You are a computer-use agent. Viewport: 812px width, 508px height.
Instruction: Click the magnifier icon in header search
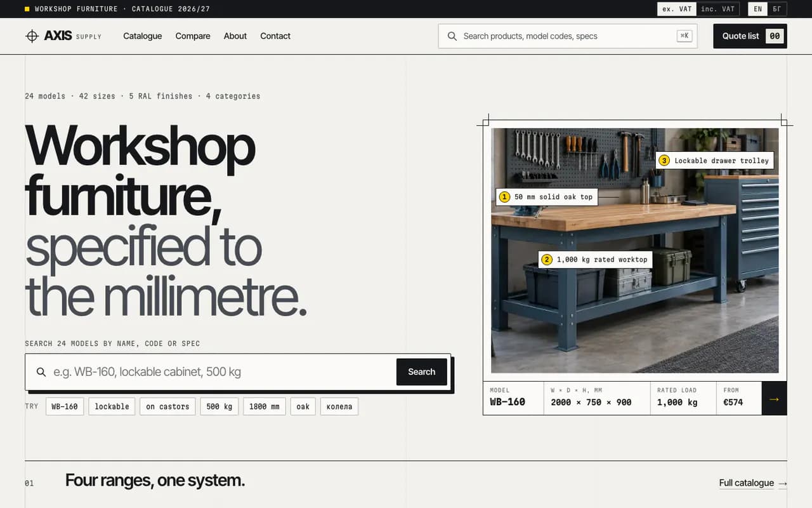coord(452,36)
